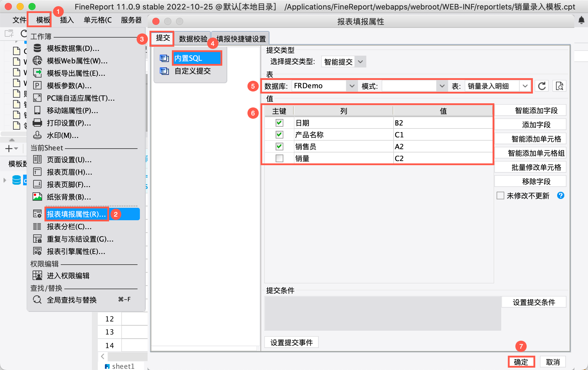
Task: Enable primary key for 销量 row
Action: (279, 158)
